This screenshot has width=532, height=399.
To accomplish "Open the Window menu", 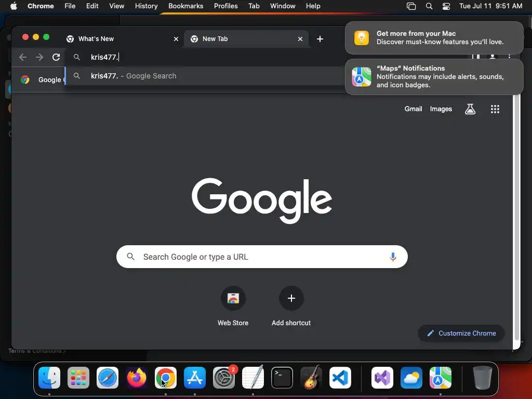I will click(x=283, y=6).
